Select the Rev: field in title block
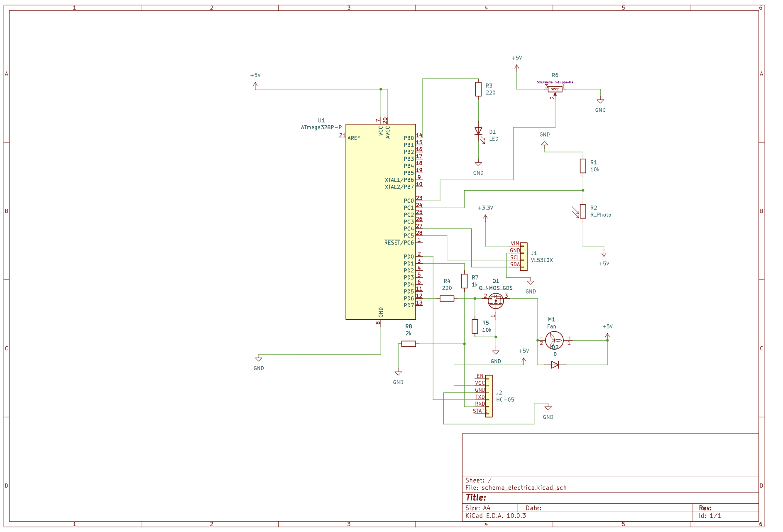The height and width of the screenshot is (532, 783). tap(705, 508)
